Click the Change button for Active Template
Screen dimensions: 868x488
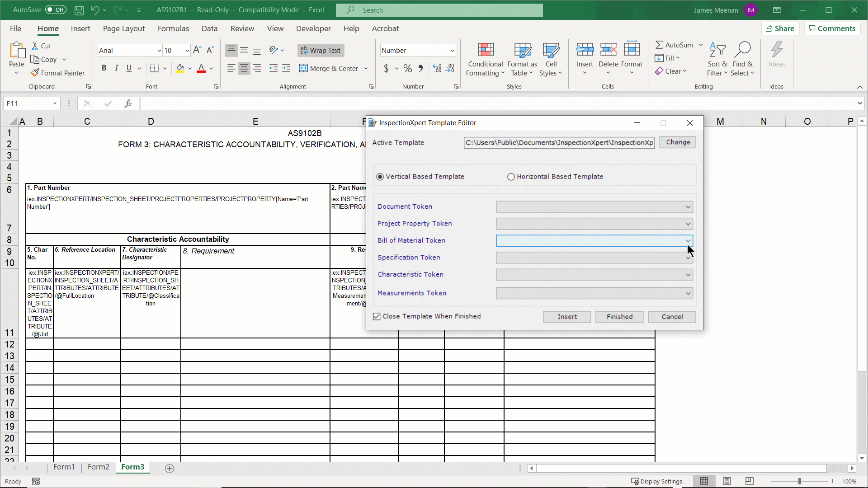tap(677, 142)
